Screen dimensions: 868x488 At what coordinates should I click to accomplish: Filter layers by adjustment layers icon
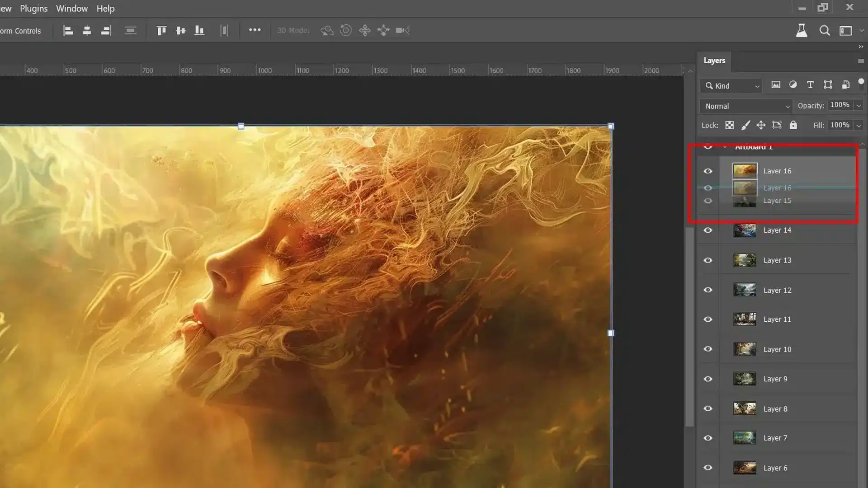[x=793, y=84]
